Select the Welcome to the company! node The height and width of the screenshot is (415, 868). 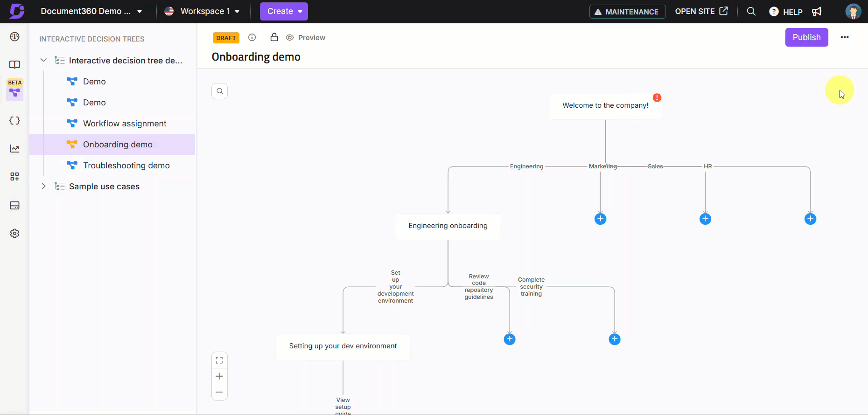click(605, 106)
